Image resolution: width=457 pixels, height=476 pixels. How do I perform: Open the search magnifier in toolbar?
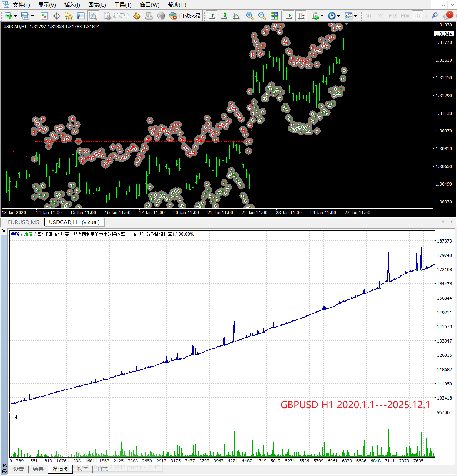(435, 16)
